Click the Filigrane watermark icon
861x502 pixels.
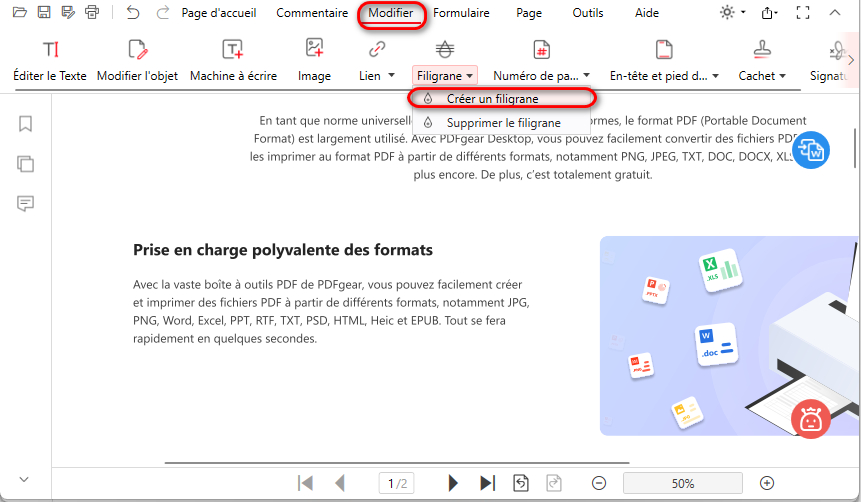coord(445,49)
